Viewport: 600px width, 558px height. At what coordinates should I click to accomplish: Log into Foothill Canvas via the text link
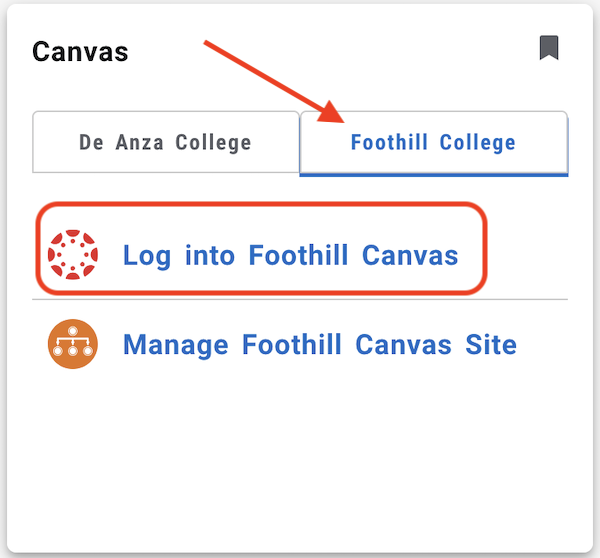[290, 255]
